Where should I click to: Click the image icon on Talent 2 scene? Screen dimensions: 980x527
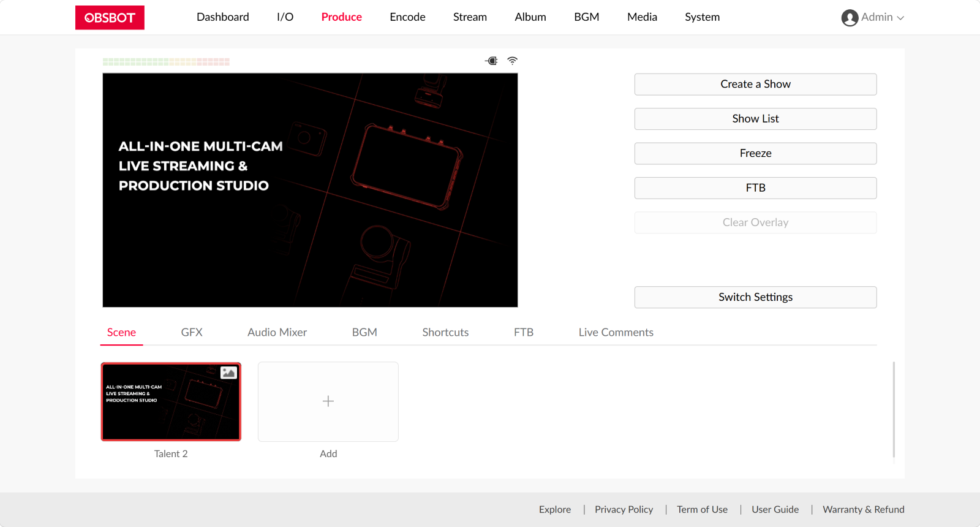[228, 373]
